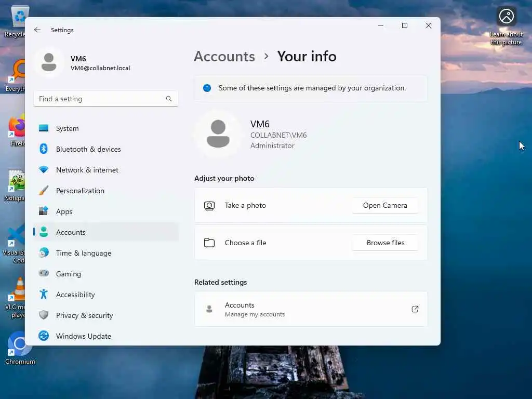Select the Firefox desktop shortcut
The width and height of the screenshot is (532, 399).
[16, 130]
